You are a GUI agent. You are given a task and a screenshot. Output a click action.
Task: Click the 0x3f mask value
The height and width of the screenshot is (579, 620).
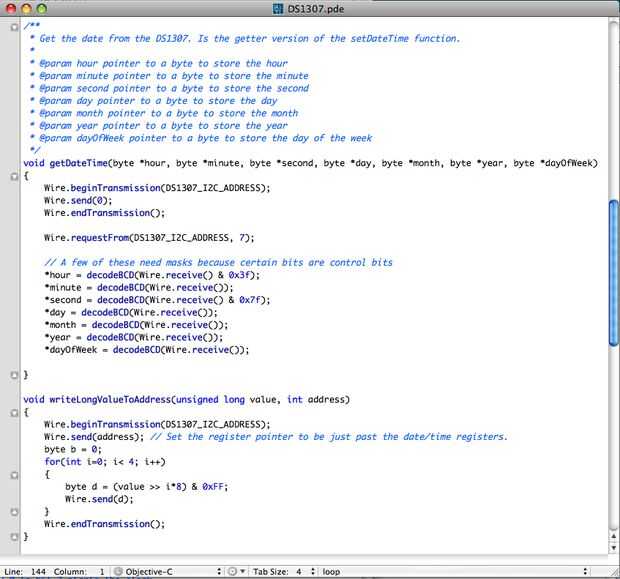click(241, 275)
